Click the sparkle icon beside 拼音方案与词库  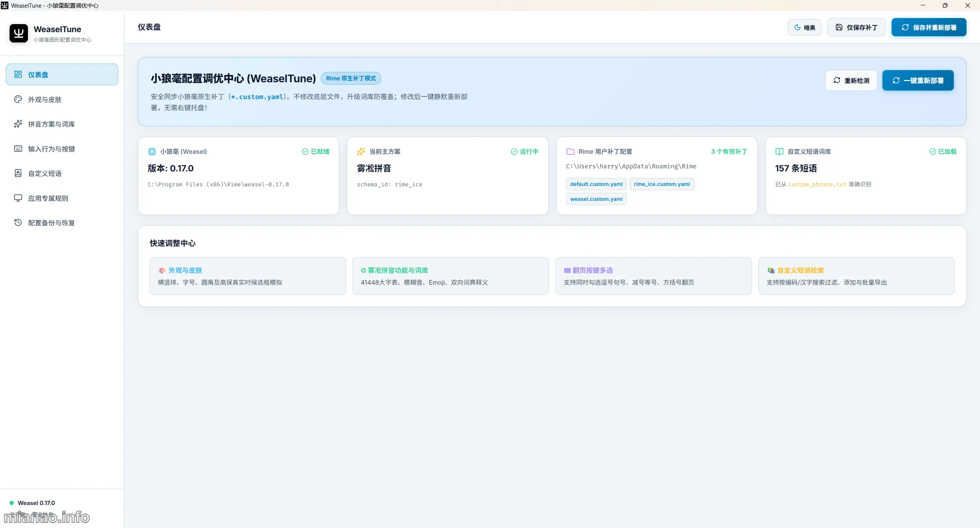point(18,124)
